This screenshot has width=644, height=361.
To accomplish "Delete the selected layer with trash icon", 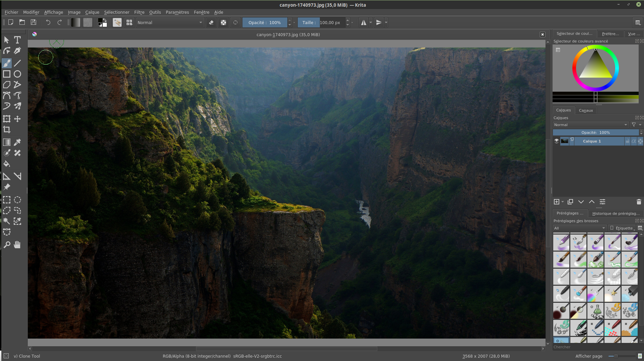I will (x=639, y=202).
